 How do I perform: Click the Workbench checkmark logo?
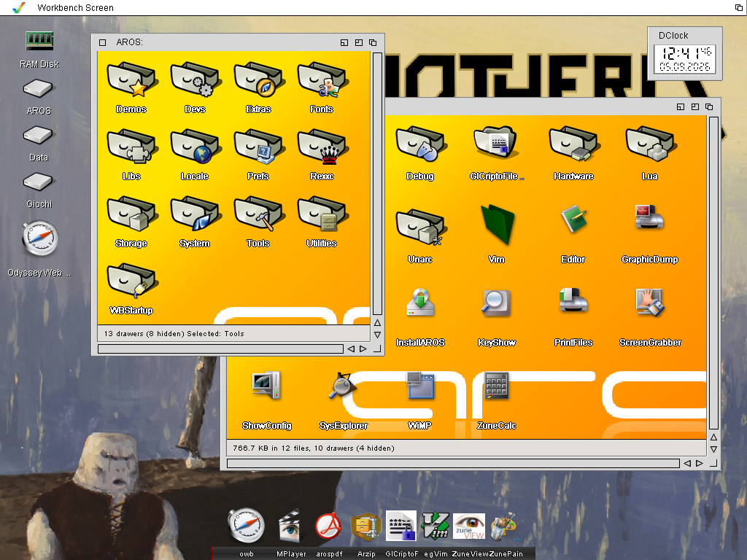pos(19,7)
